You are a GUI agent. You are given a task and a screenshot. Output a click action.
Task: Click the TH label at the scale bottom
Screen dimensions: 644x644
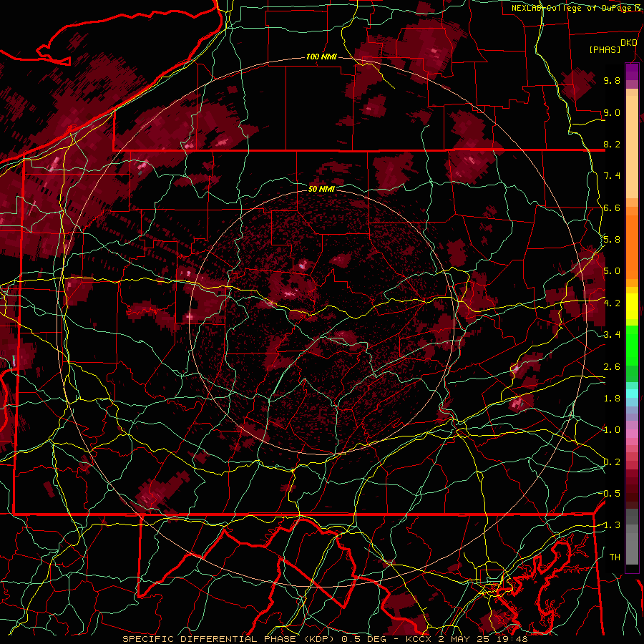[x=615, y=557]
